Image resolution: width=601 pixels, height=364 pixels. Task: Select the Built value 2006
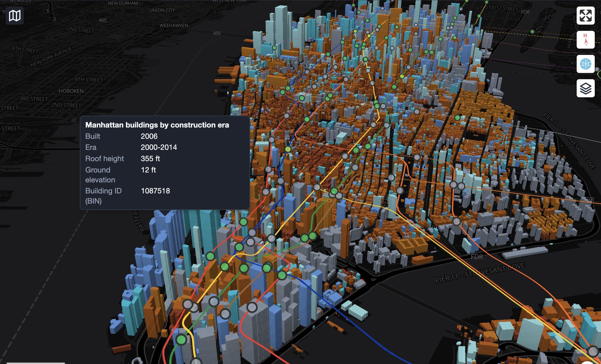(149, 136)
